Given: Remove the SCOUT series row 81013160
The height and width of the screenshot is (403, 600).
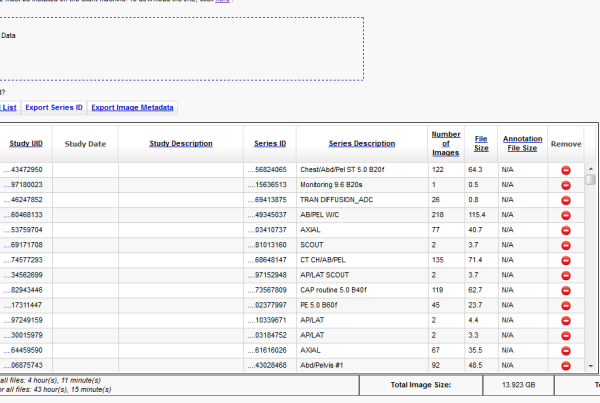Looking at the screenshot, I should pyautogui.click(x=566, y=245).
